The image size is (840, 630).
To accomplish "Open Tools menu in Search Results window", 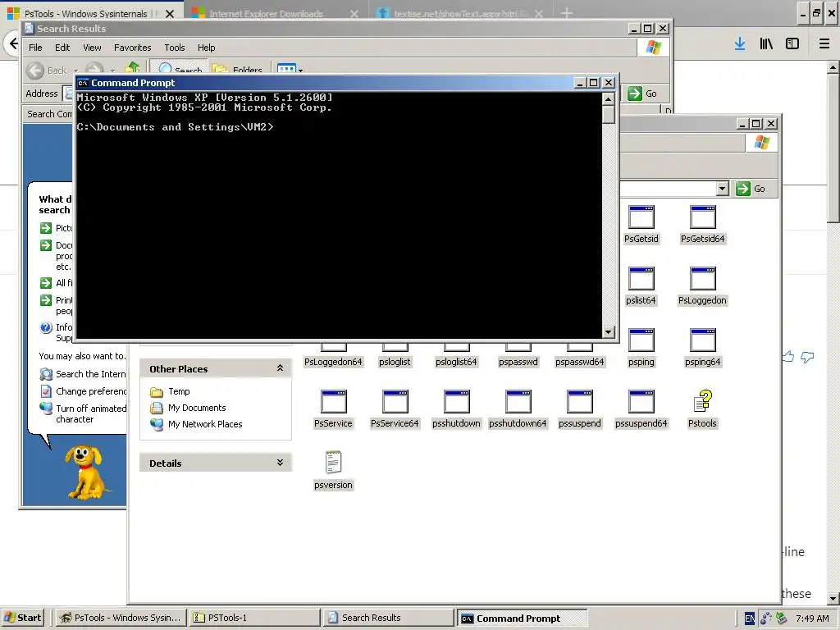I will [174, 48].
